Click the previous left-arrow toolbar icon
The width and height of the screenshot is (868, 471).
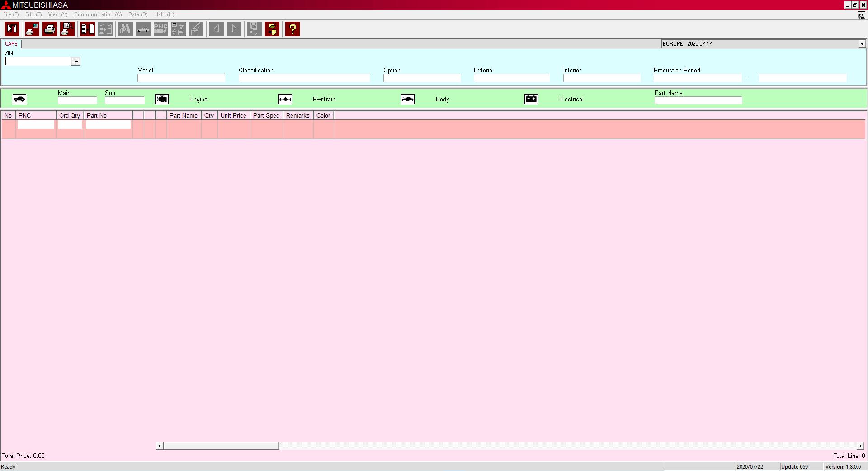217,29
